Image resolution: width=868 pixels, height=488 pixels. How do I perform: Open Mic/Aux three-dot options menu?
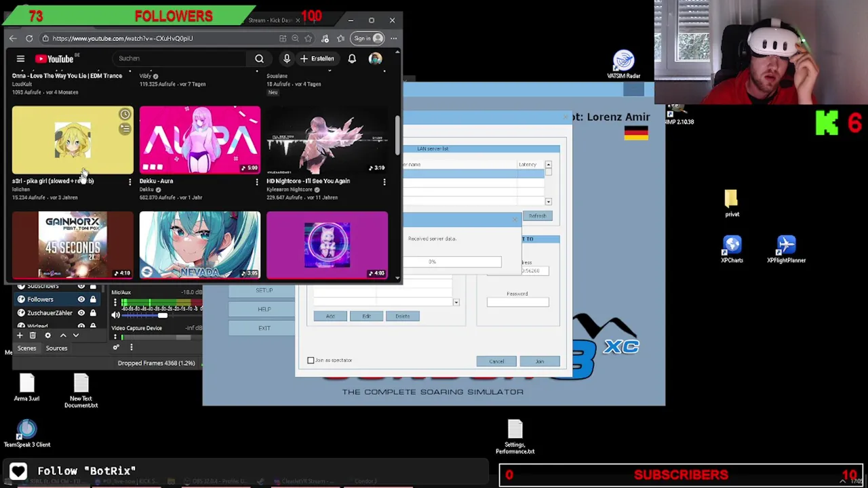115,303
